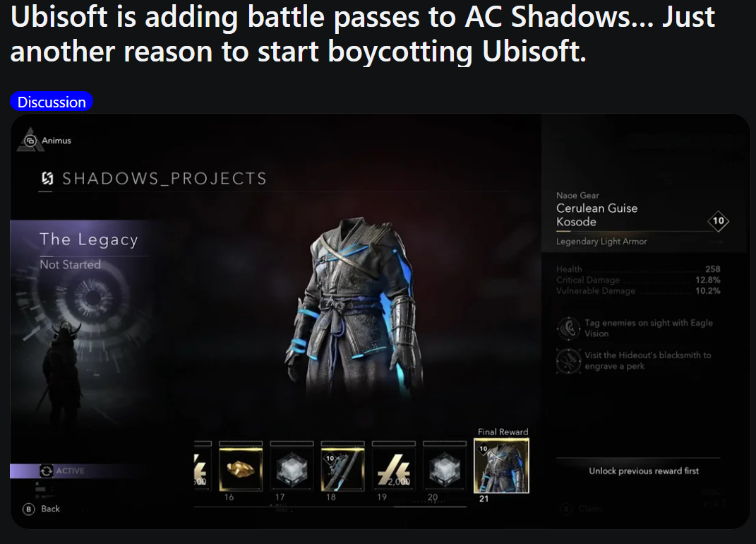Open the post title about AC Shadows
Screen dimensions: 756x544
coord(362,34)
